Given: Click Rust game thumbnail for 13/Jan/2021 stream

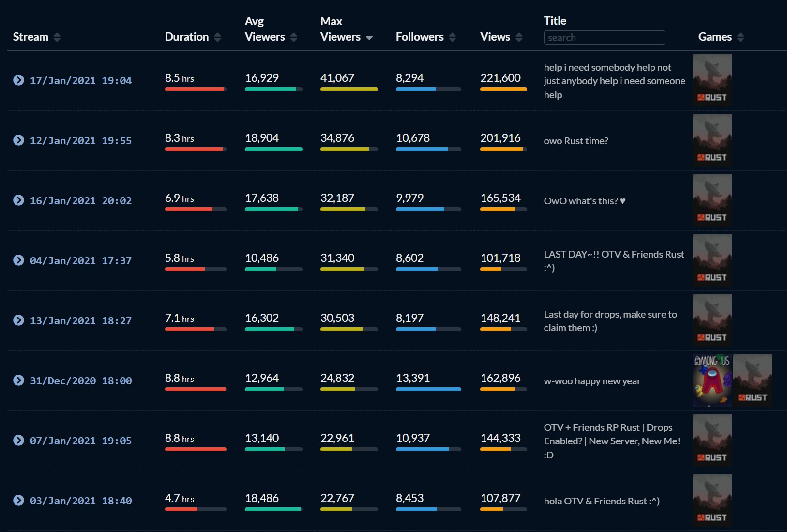Looking at the screenshot, I should [x=712, y=320].
